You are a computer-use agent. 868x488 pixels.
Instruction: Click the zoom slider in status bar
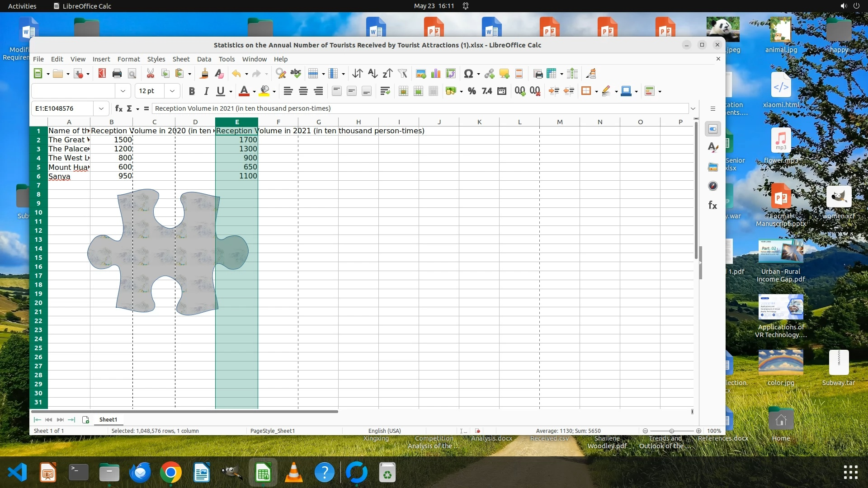click(x=672, y=431)
